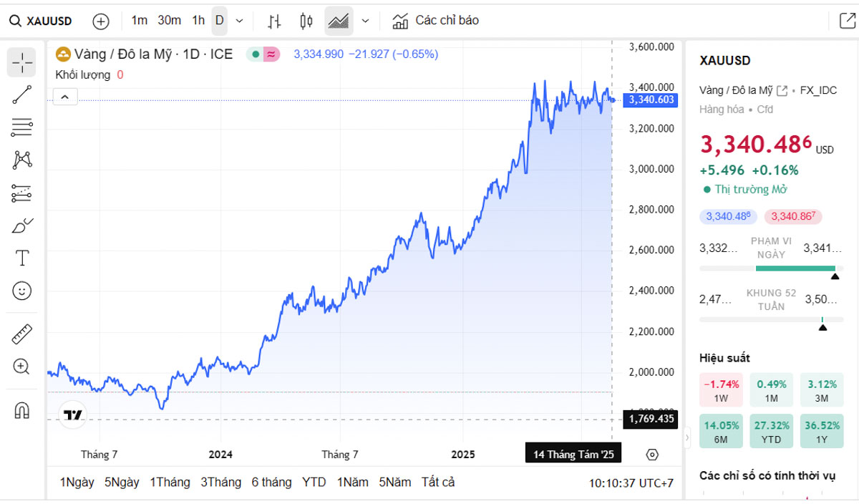The image size is (859, 504).
Task: Click the 52-week range slider marker
Action: (822, 326)
